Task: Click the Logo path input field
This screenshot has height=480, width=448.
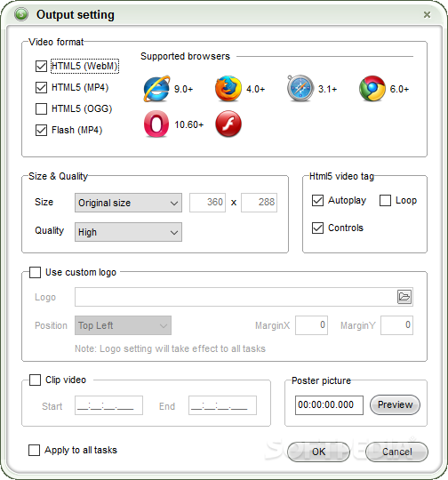Action: click(244, 297)
